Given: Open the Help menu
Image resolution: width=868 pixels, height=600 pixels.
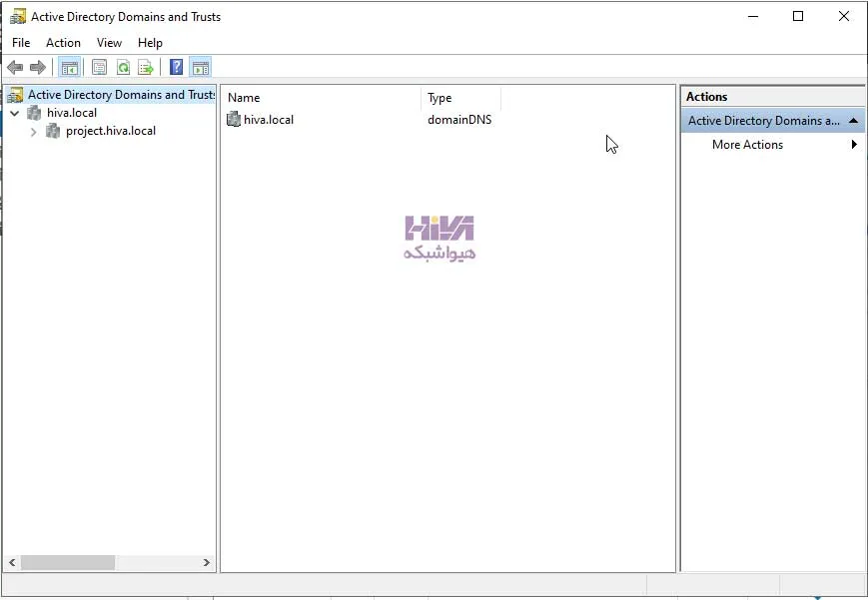Looking at the screenshot, I should pyautogui.click(x=150, y=43).
